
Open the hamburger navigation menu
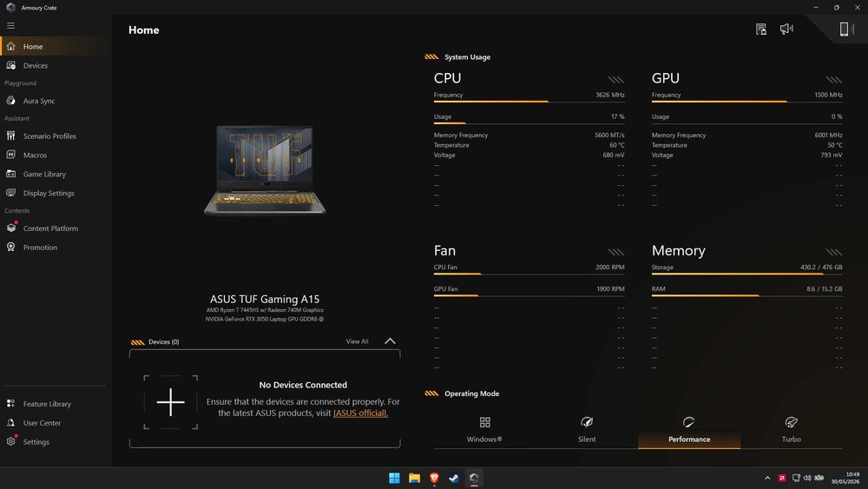pyautogui.click(x=10, y=25)
